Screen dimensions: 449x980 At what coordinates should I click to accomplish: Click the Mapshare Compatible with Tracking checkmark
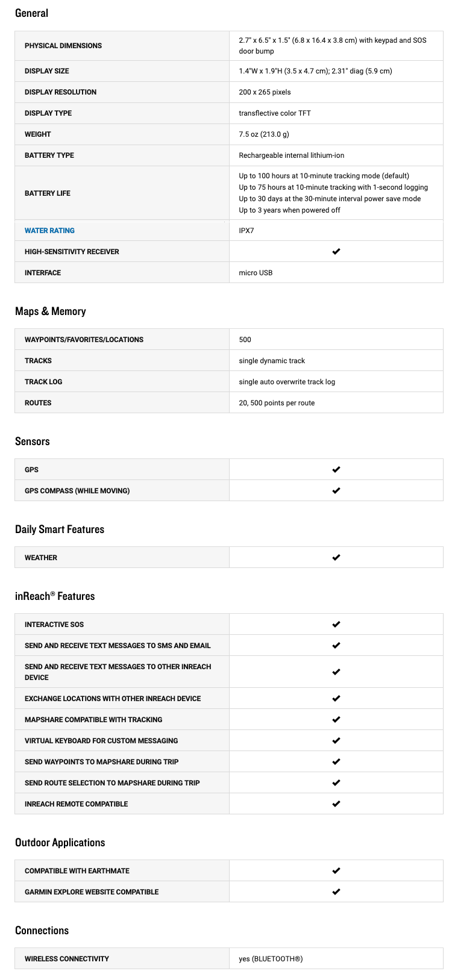coord(336,720)
